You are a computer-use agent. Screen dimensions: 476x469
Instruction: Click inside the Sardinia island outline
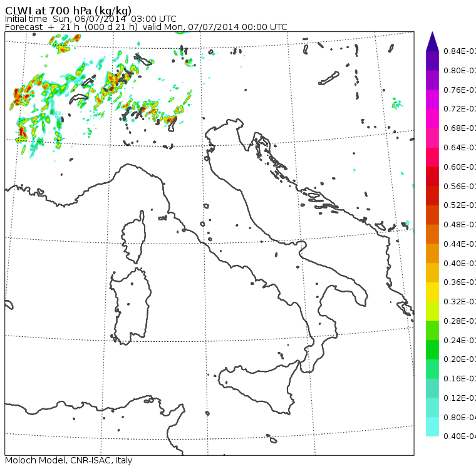coord(131,307)
